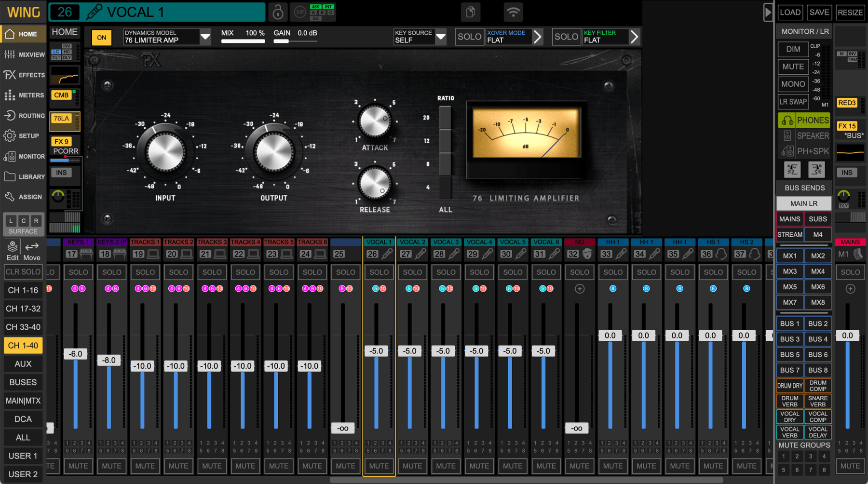Switch to the CH 17-32 layer
868x484 pixels.
point(23,309)
